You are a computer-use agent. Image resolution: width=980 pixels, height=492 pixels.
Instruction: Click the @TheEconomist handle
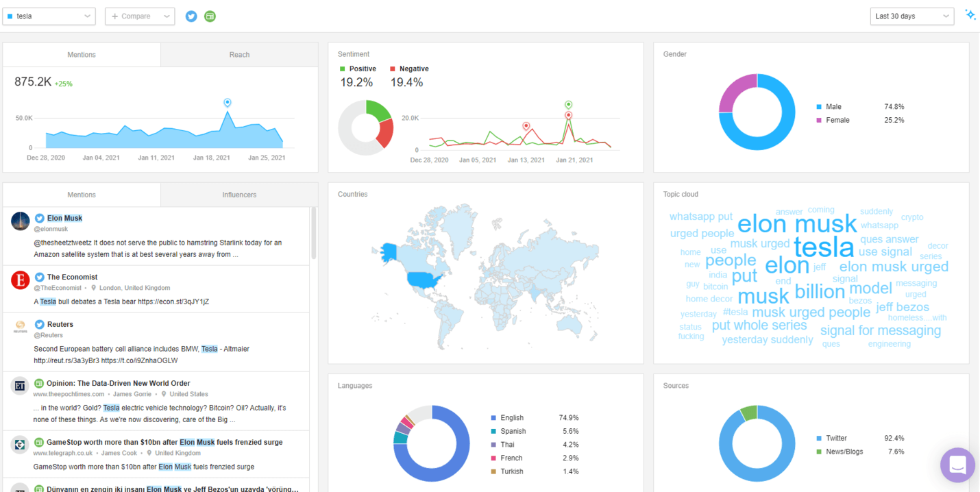pos(58,288)
